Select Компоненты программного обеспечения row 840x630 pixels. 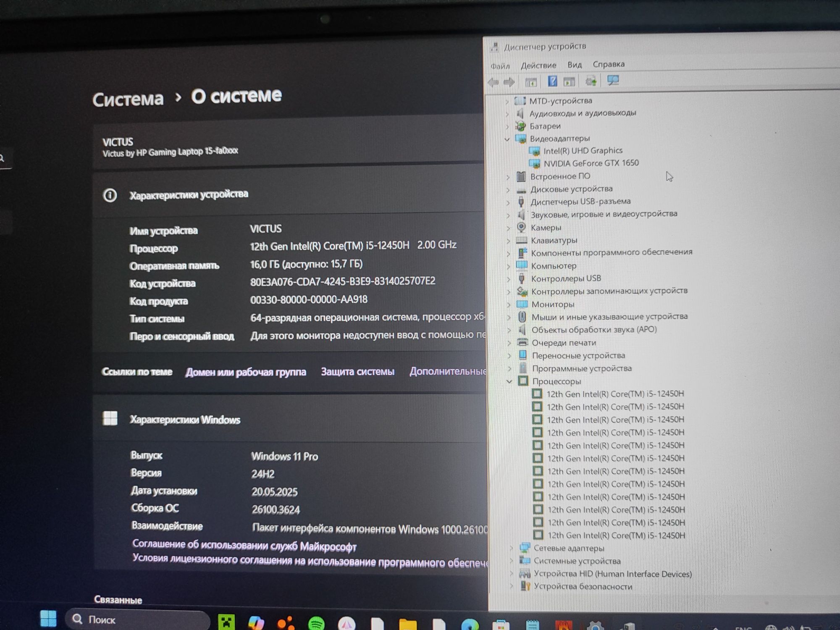[612, 252]
